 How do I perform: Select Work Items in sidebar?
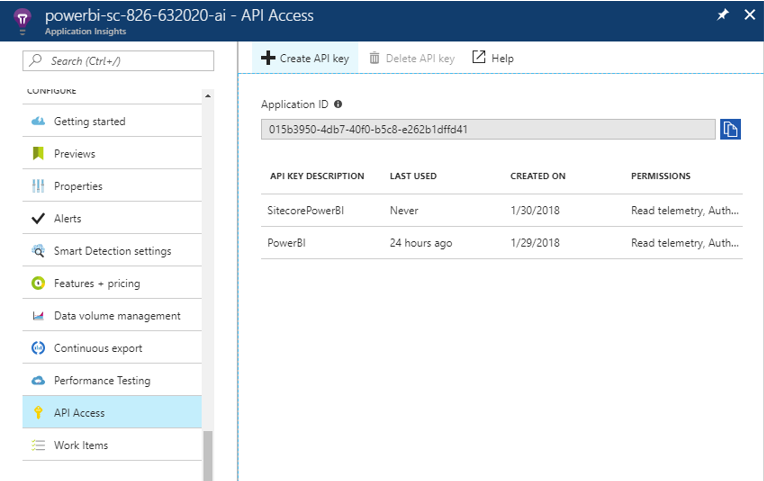click(81, 445)
